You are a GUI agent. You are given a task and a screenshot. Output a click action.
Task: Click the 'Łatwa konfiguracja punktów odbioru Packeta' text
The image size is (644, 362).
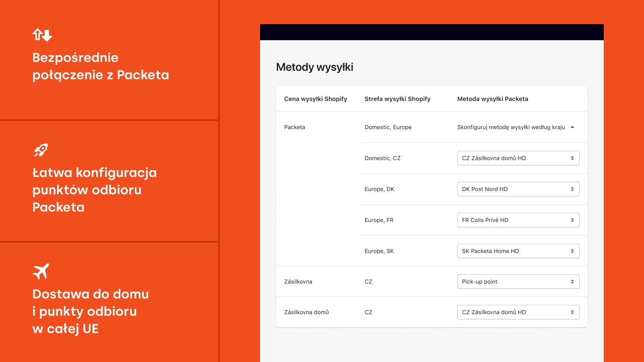click(x=95, y=190)
